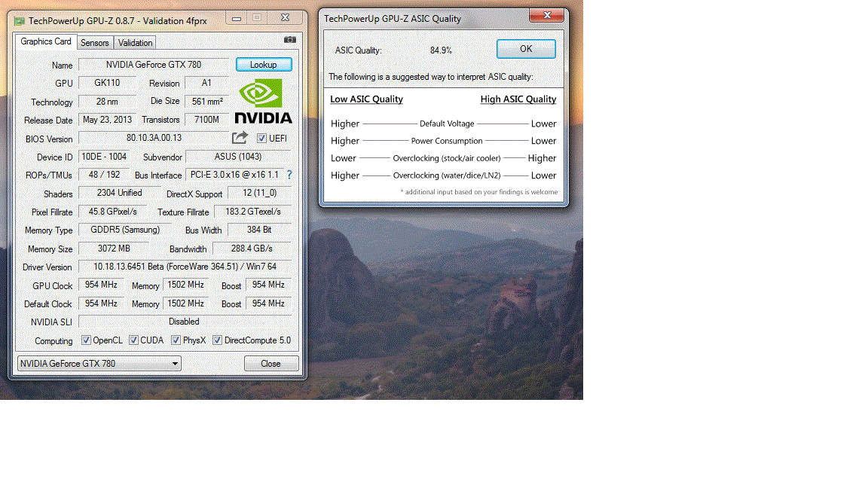Click the Default Clock row Boost 954 MHz field
The width and height of the screenshot is (868, 488).
[268, 303]
